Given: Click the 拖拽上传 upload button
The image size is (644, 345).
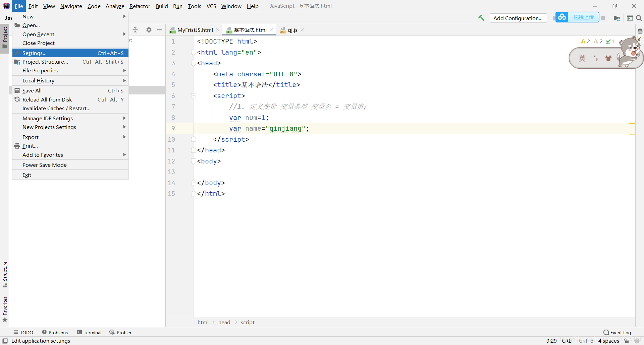Looking at the screenshot, I should point(584,17).
